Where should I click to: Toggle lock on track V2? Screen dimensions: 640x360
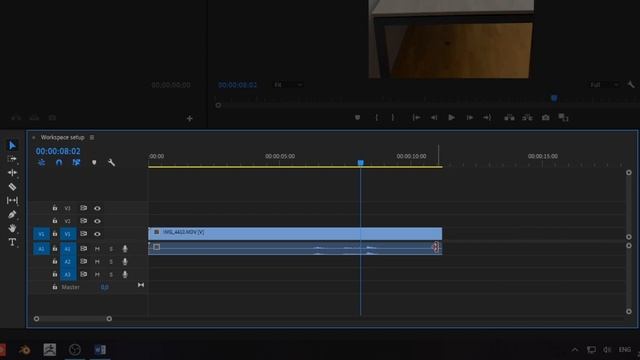(55, 221)
